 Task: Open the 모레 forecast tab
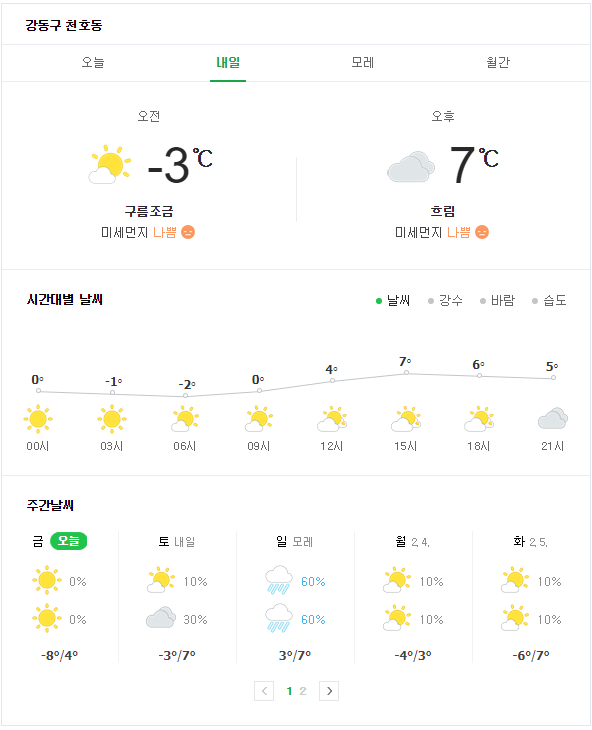tap(363, 62)
